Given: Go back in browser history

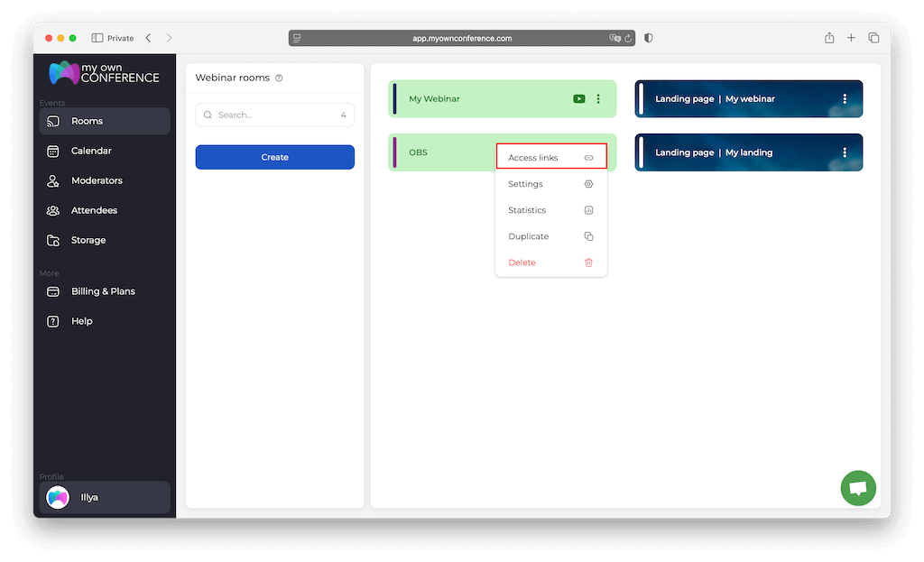Looking at the screenshot, I should pos(149,38).
